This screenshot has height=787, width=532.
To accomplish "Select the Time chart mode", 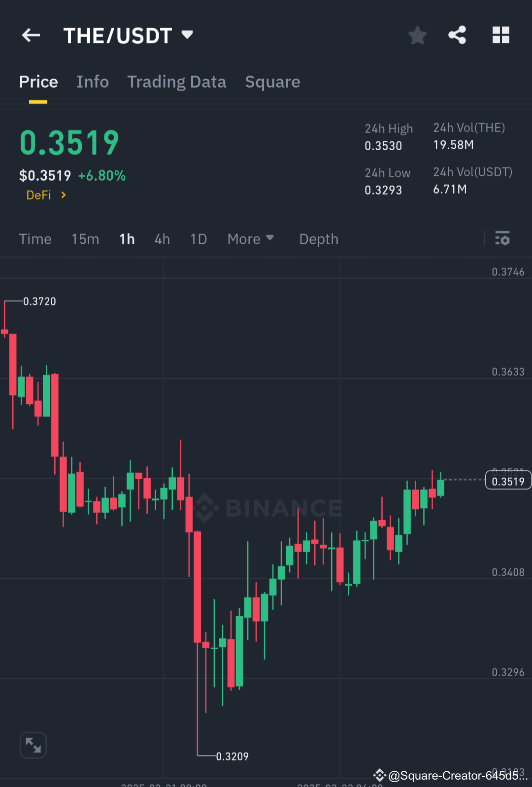I will (x=35, y=239).
